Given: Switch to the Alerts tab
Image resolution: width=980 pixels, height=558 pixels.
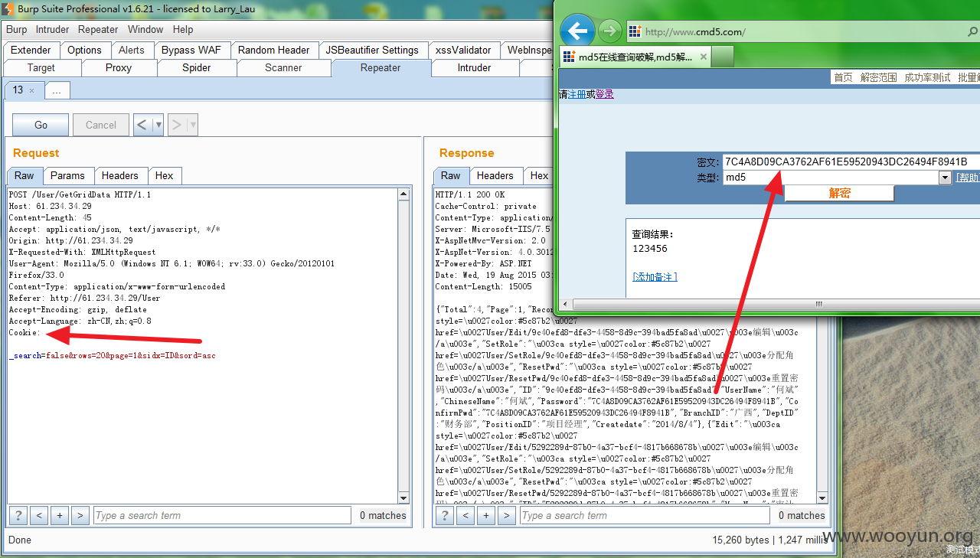Looking at the screenshot, I should tap(131, 50).
